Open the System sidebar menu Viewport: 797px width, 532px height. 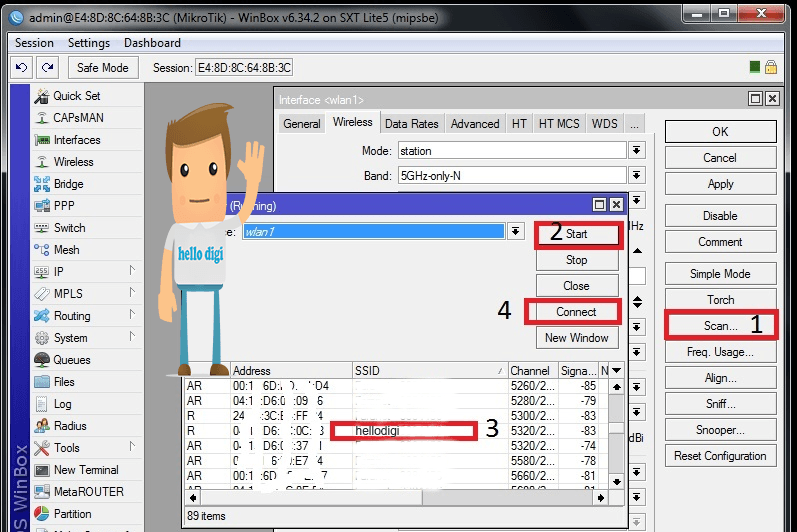pos(87,338)
